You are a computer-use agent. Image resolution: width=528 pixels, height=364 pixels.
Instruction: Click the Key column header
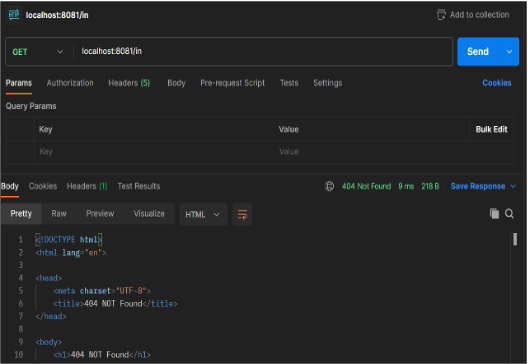[45, 129]
